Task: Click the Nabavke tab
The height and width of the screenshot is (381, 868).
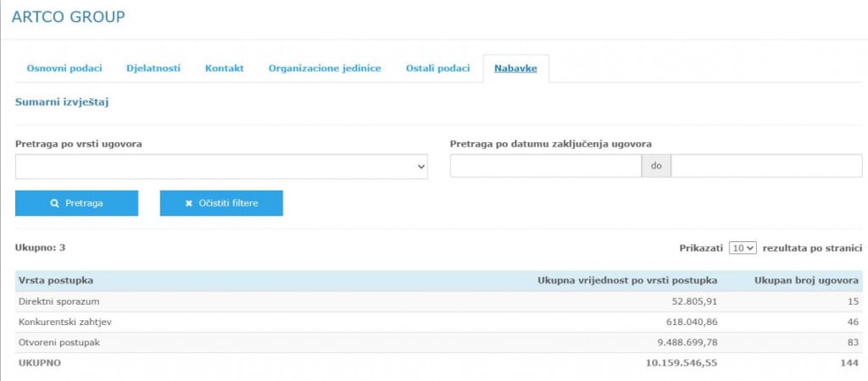Action: 515,69
